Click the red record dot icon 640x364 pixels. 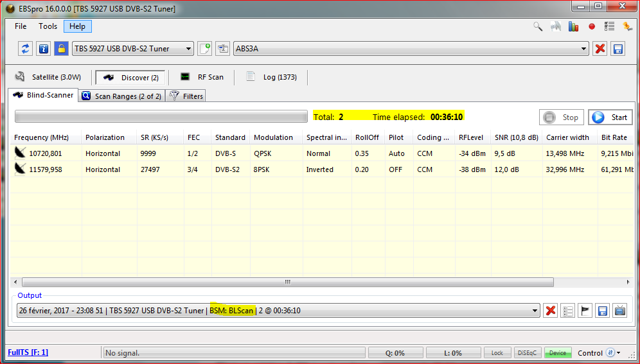click(592, 26)
